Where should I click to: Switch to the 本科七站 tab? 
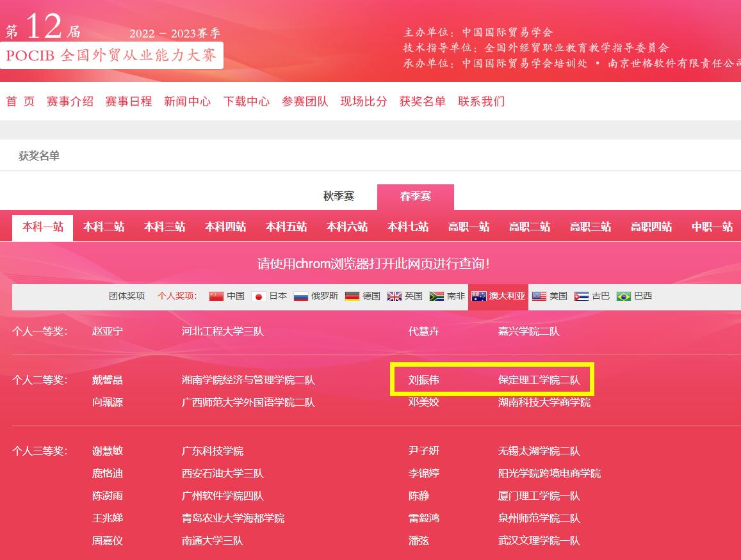tap(407, 227)
